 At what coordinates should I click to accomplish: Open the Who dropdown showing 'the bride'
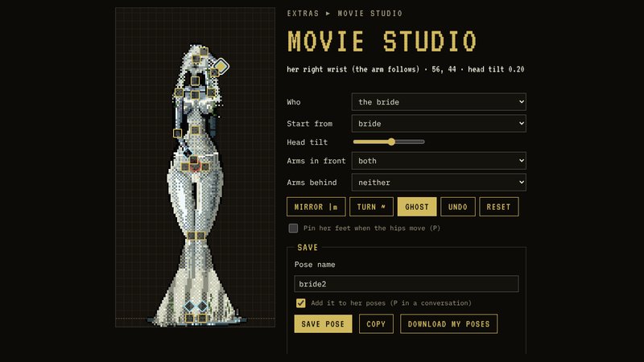click(x=439, y=102)
